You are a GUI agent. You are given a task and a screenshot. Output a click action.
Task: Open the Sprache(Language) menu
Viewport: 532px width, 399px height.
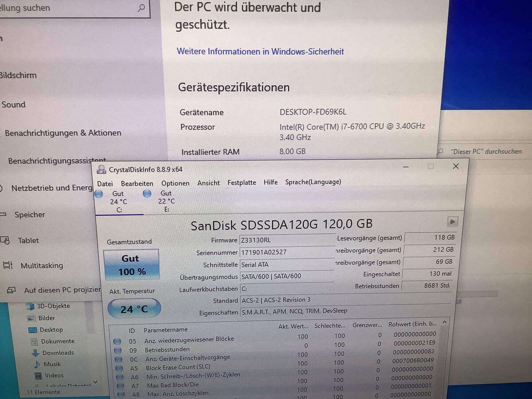pos(313,182)
